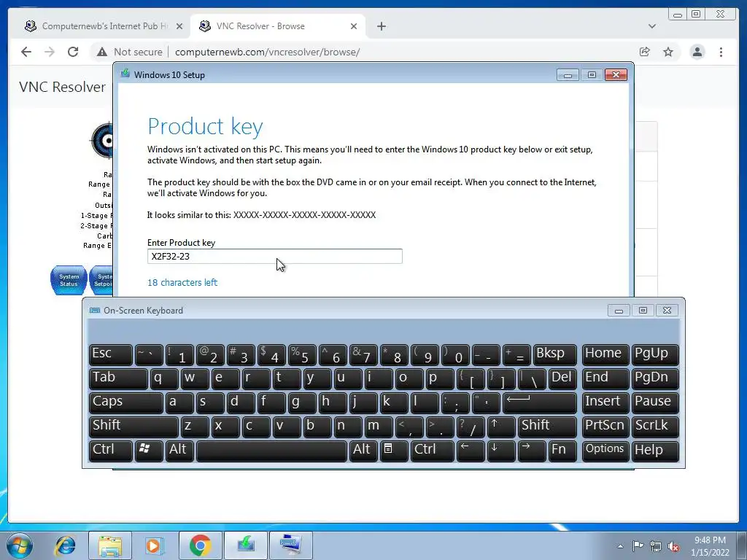
Task: Tap the context menu key on-screen
Action: (394, 451)
